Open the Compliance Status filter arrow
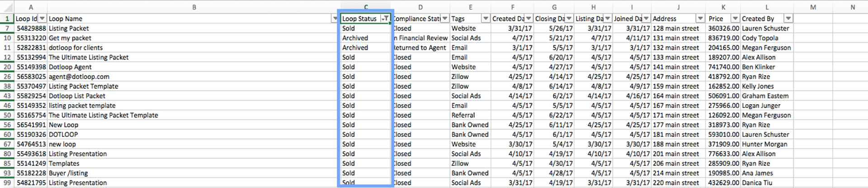The width and height of the screenshot is (868, 188). [445, 19]
